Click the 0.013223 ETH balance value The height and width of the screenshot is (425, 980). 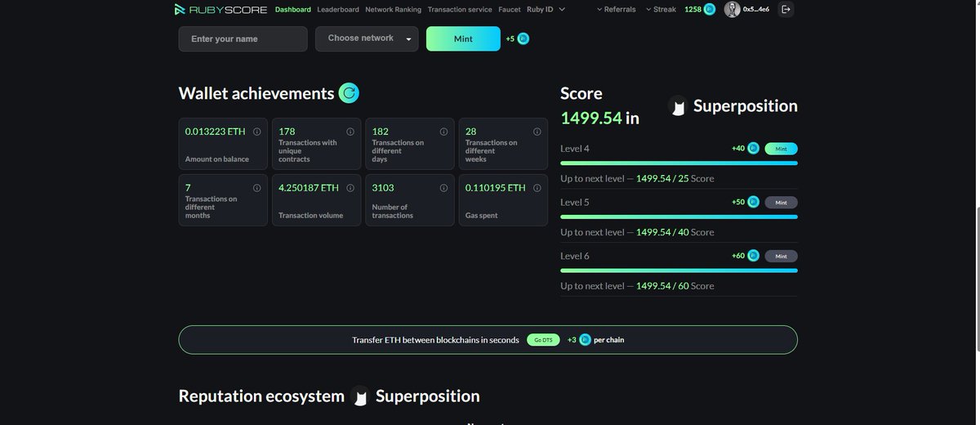click(215, 132)
